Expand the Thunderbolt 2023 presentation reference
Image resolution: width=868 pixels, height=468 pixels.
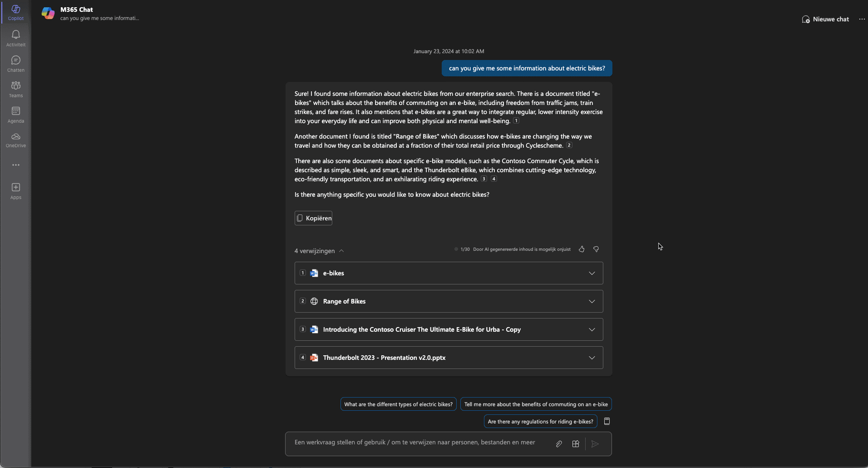pos(592,358)
